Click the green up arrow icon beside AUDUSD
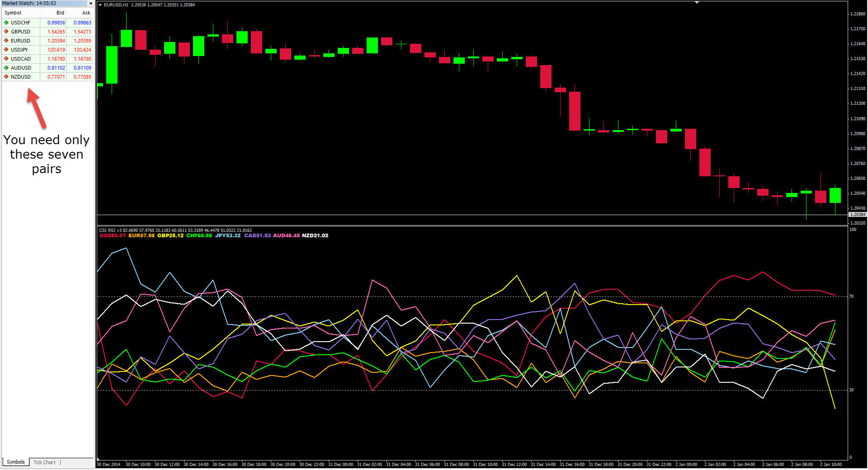Screen dimensions: 868x470 pyautogui.click(x=6, y=68)
